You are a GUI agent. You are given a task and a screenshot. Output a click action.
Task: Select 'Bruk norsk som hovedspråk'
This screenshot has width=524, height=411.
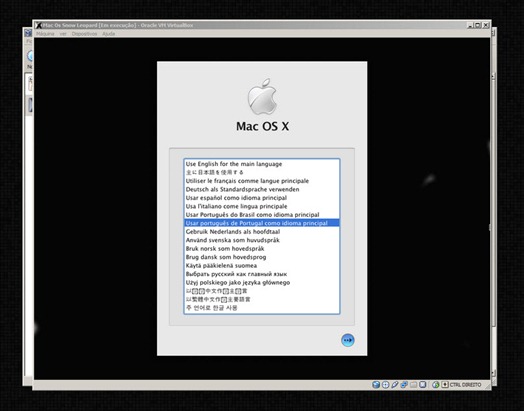point(262,249)
